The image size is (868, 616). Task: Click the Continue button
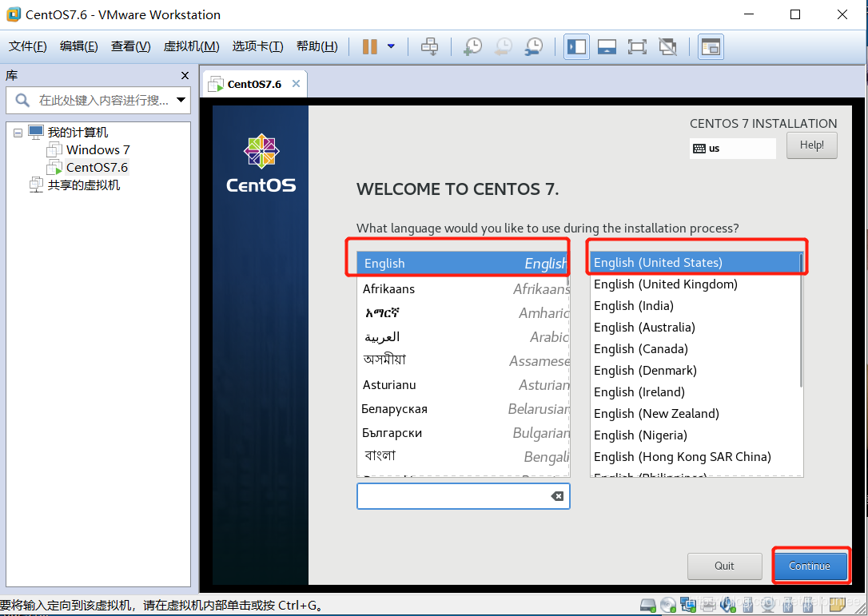[x=810, y=566]
